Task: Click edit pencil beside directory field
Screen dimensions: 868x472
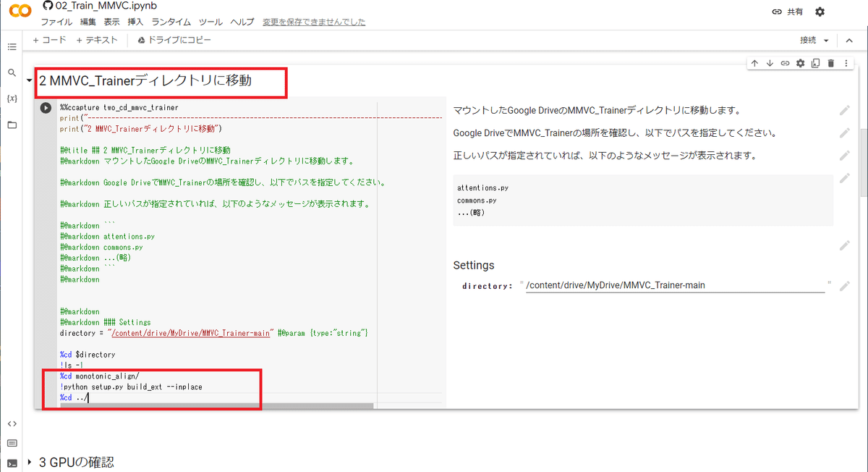Action: 844,286
